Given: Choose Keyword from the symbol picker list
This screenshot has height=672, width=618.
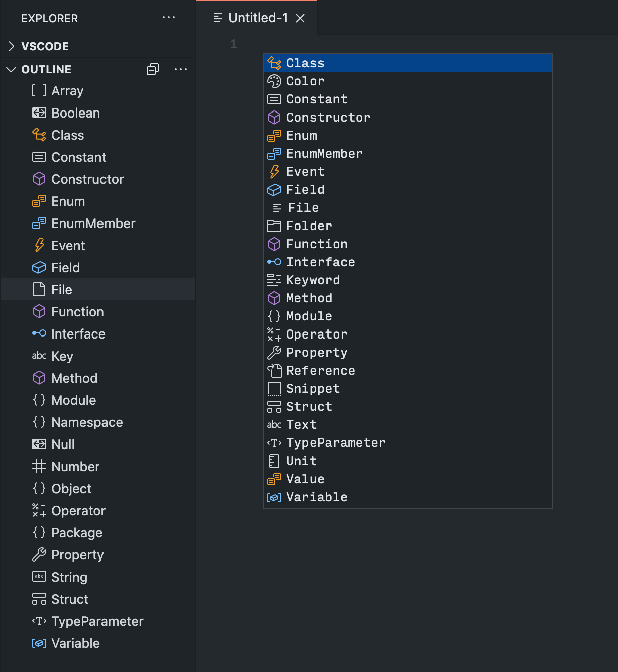Looking at the screenshot, I should point(313,280).
